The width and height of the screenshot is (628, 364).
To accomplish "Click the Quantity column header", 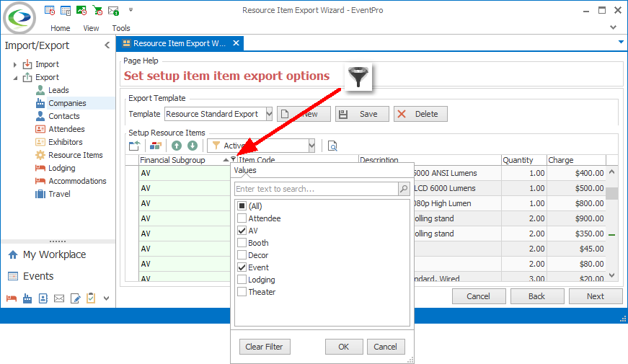I will (523, 160).
